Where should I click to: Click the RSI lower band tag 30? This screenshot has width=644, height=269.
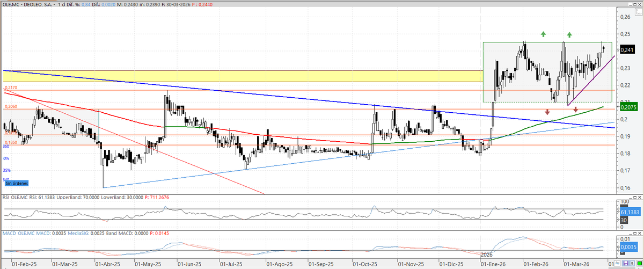(x=624, y=220)
